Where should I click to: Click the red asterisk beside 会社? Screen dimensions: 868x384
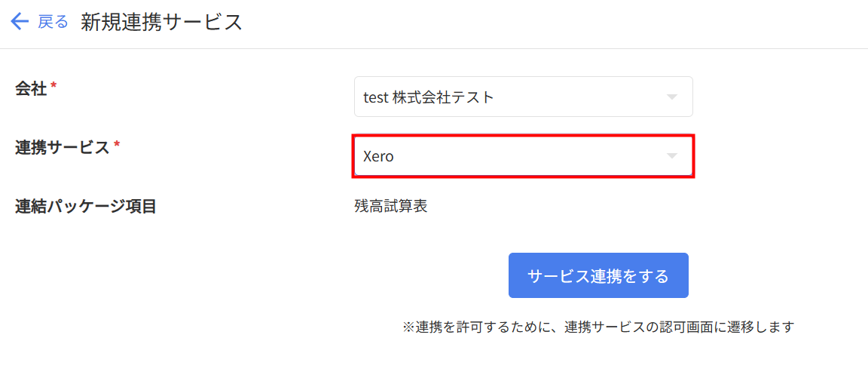pyautogui.click(x=53, y=86)
